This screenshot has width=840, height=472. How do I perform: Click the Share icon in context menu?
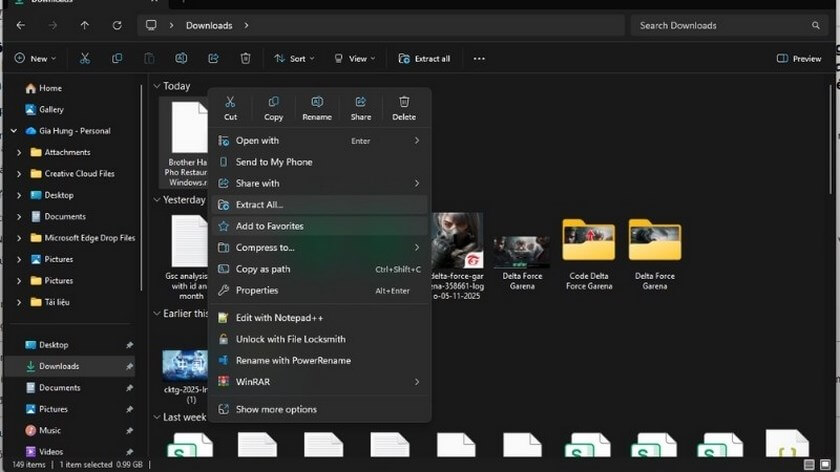(x=361, y=102)
